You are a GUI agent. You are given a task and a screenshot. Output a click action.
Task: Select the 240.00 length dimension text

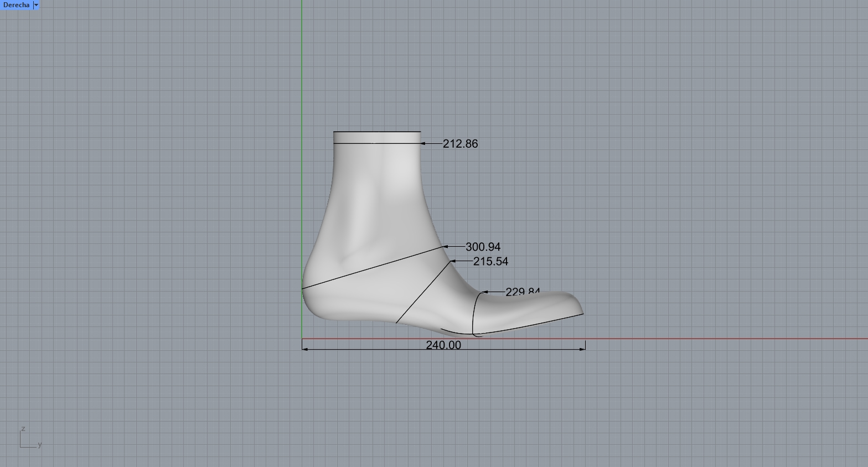pyautogui.click(x=443, y=345)
